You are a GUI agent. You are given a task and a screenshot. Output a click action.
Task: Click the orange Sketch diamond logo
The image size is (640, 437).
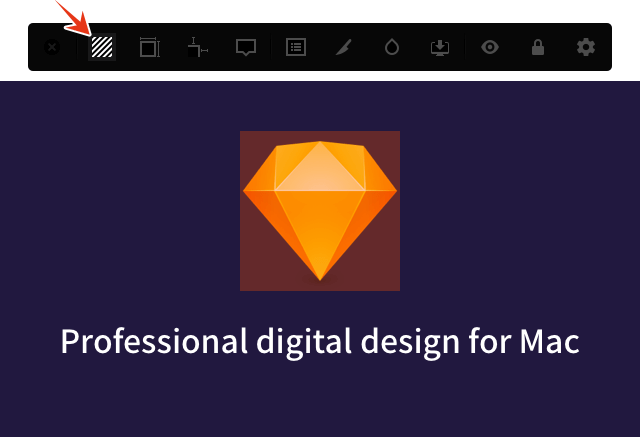coord(320,205)
